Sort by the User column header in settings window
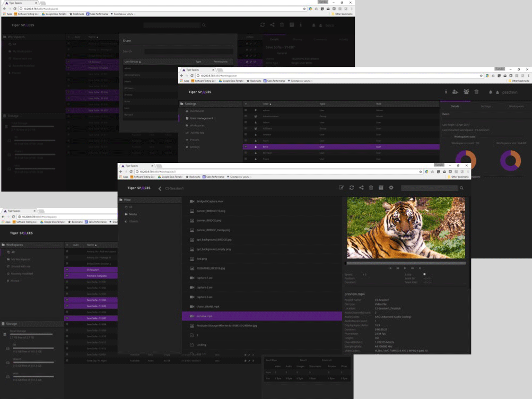Screen dimensions: 532x399 pos(267,104)
